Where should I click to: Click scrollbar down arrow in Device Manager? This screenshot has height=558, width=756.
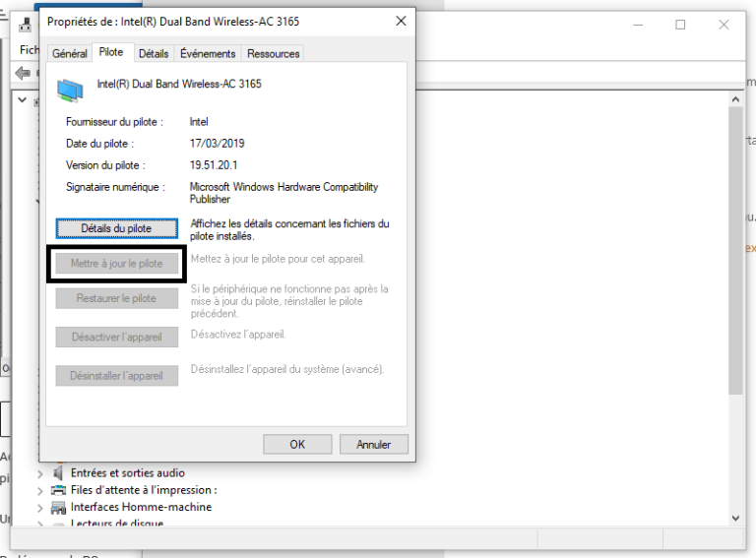(x=735, y=519)
